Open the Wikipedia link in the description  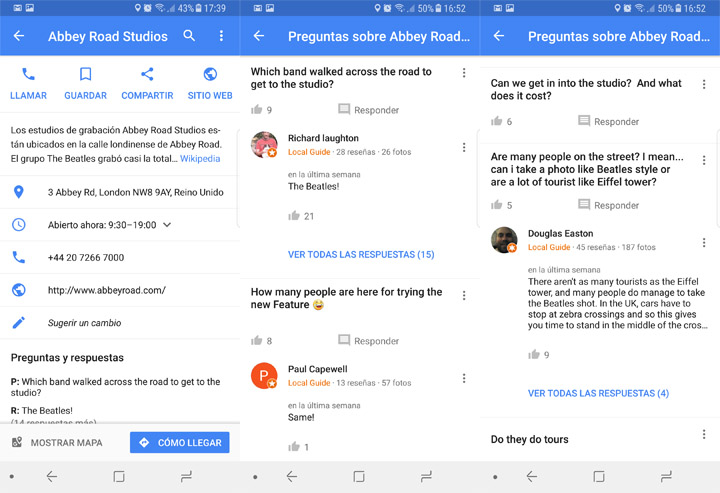click(x=200, y=158)
